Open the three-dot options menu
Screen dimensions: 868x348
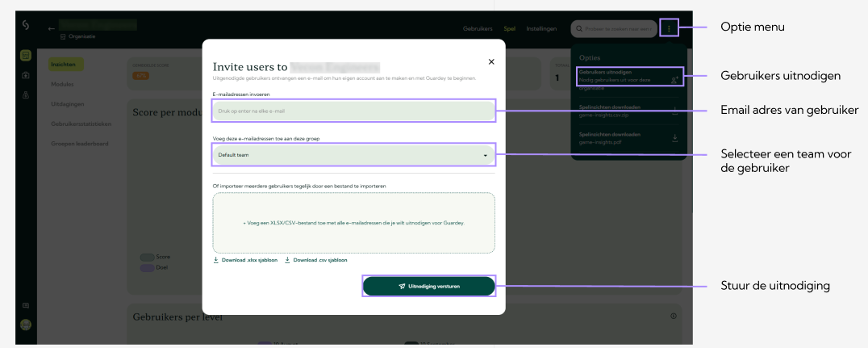[669, 29]
